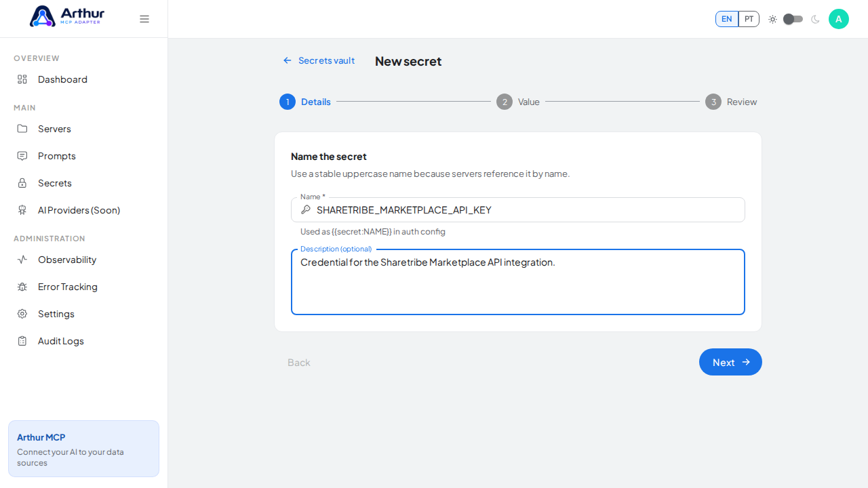Select the EN language option
The height and width of the screenshot is (488, 868).
click(727, 19)
